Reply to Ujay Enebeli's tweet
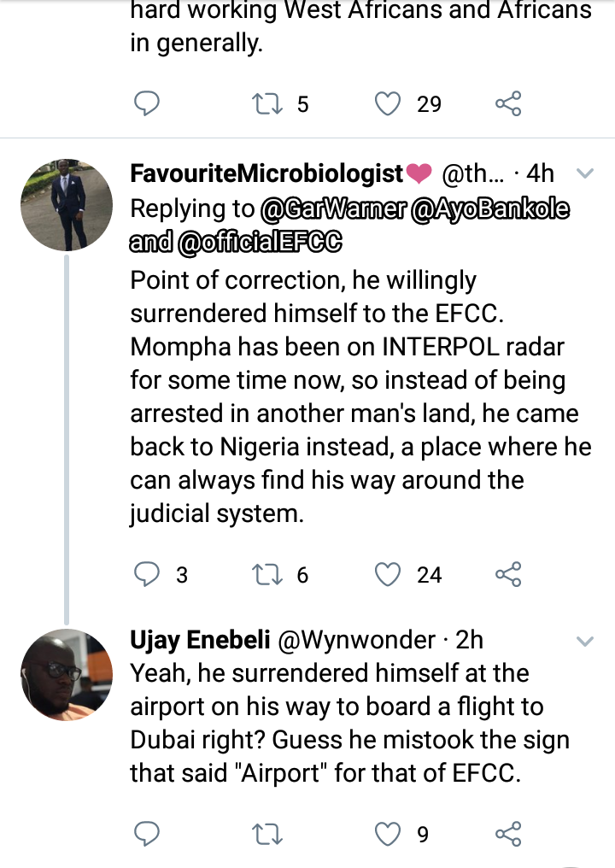This screenshot has height=868, width=615. click(x=148, y=834)
